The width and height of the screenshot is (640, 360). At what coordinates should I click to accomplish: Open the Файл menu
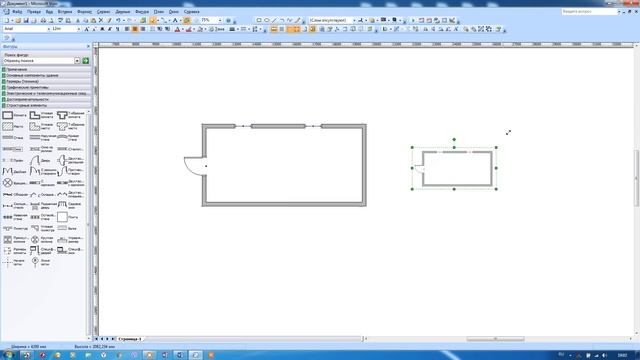(x=17, y=12)
